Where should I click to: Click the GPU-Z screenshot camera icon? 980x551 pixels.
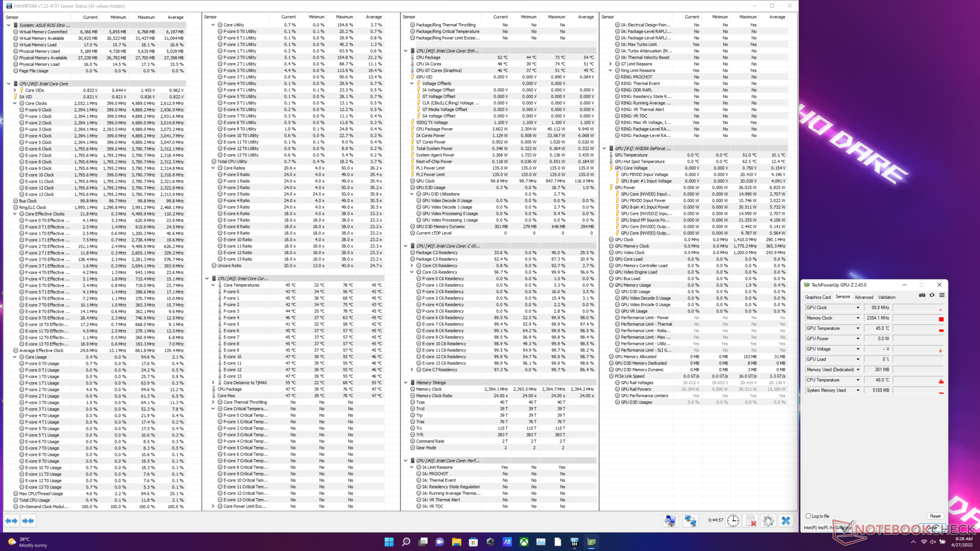922,295
